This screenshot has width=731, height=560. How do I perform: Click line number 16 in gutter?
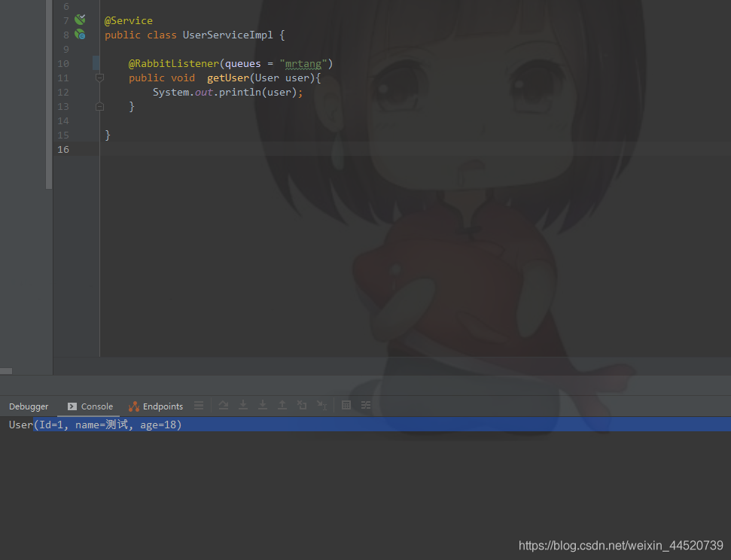click(63, 150)
